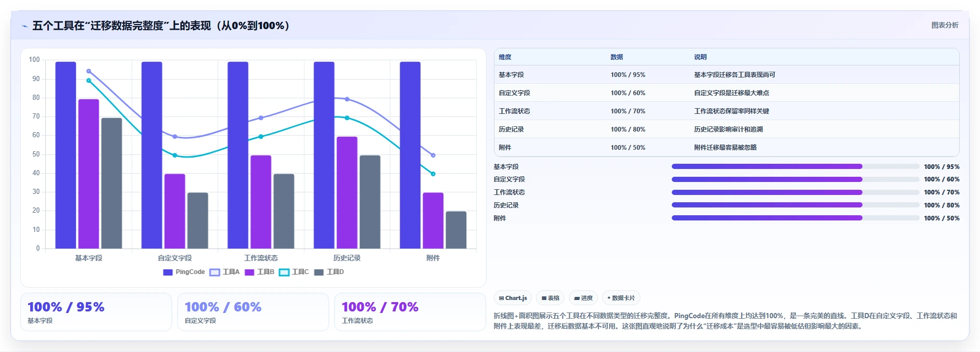The image size is (980, 352).
Task: Click the 工具D bar for 附件
Action: (x=456, y=230)
